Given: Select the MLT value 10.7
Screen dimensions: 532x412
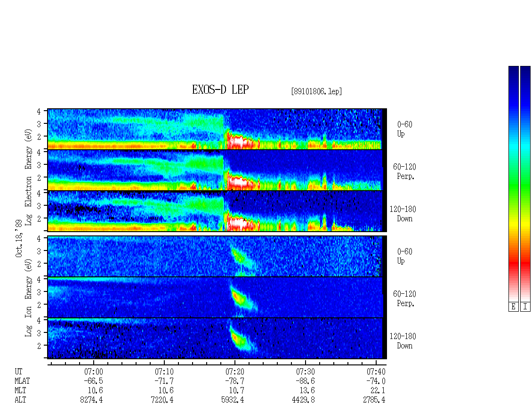Looking at the screenshot, I should tap(236, 391).
